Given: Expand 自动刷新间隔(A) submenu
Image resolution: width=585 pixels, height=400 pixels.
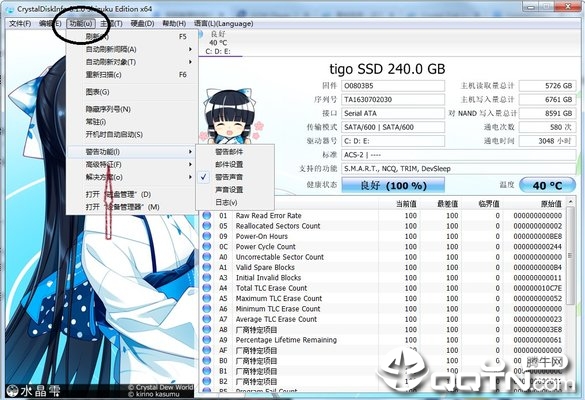Looking at the screenshot, I should tap(132, 49).
